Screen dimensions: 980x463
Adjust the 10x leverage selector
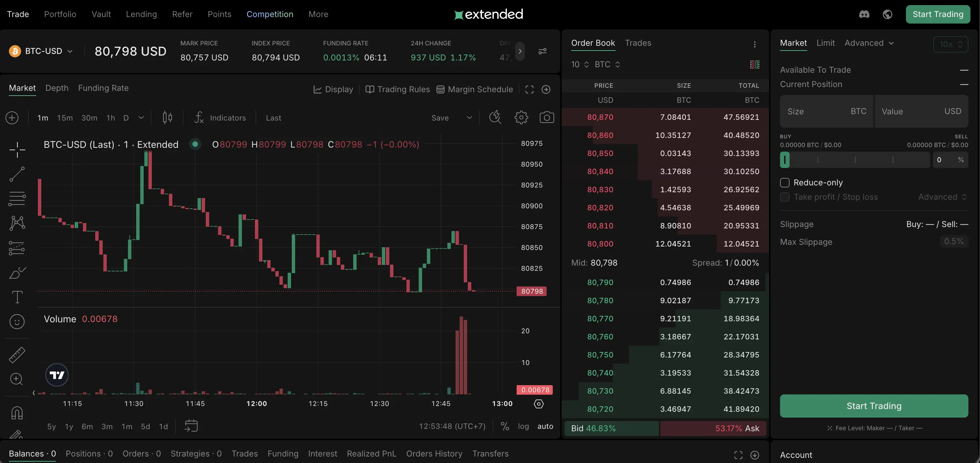tap(950, 44)
